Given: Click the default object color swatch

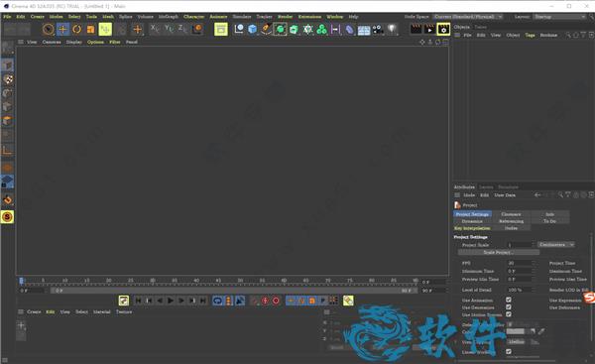Looking at the screenshot, I should point(516,331).
